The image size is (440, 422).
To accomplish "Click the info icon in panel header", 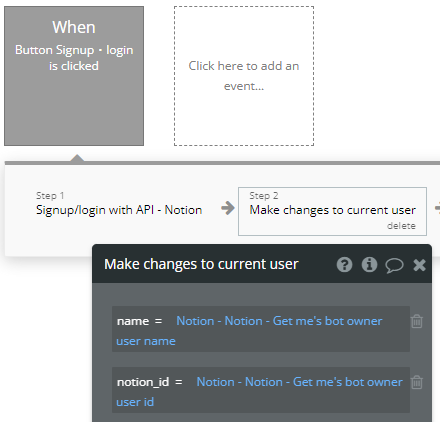I will [x=369, y=265].
